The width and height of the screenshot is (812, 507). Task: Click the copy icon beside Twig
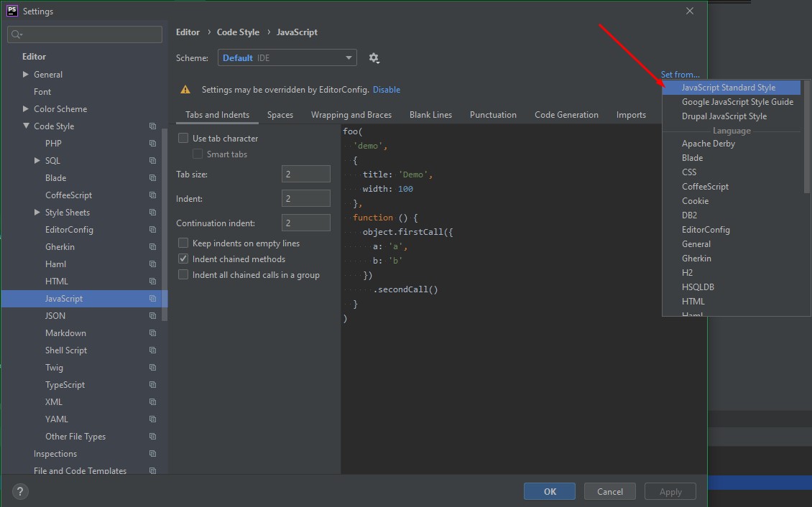pos(153,368)
